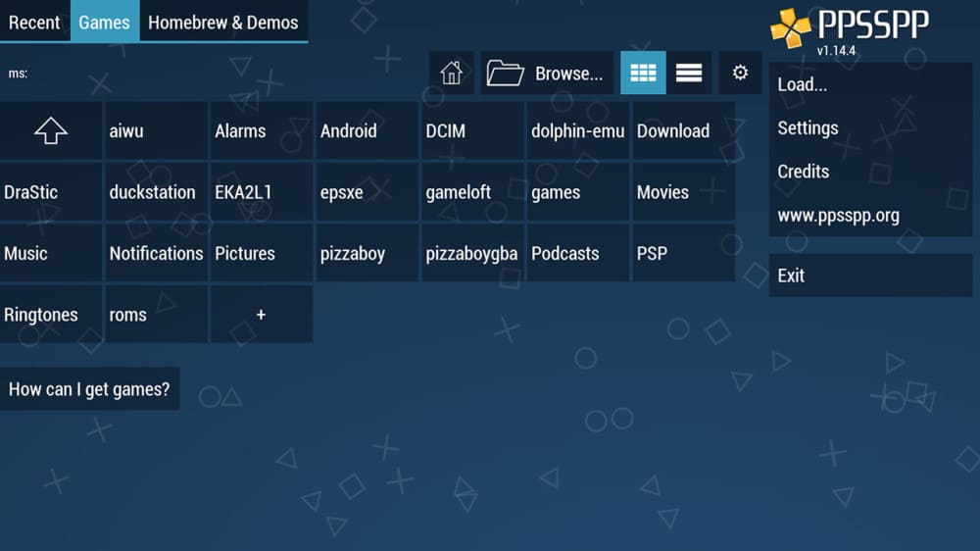
Task: Go up one directory level
Action: tap(51, 130)
